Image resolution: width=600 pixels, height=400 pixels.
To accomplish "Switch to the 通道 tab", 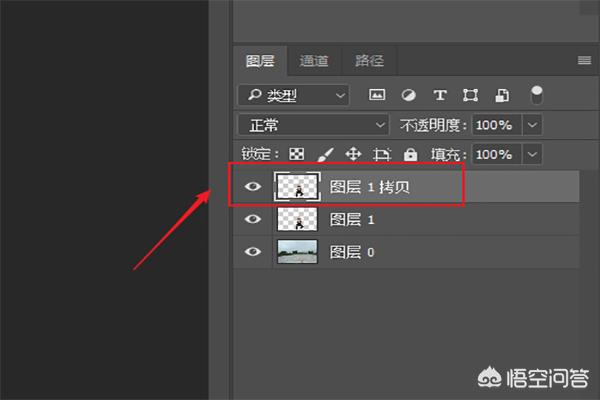I will 314,60.
